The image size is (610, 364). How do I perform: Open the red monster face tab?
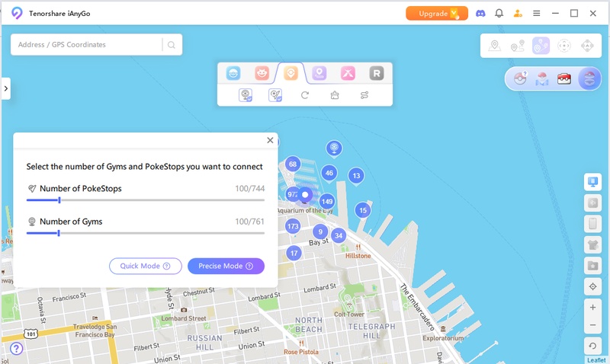point(262,73)
